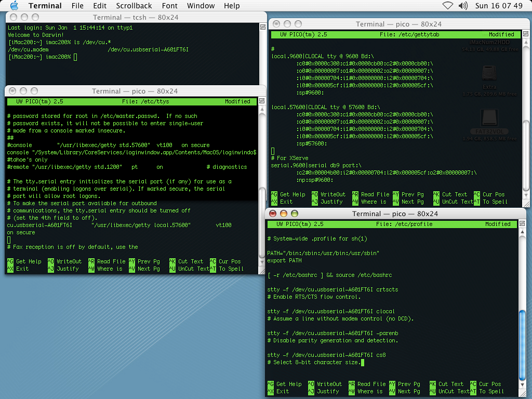Click 'ls /dev/cu.*' command in tcsh window
Screen dimensions: 532x399
pos(92,43)
